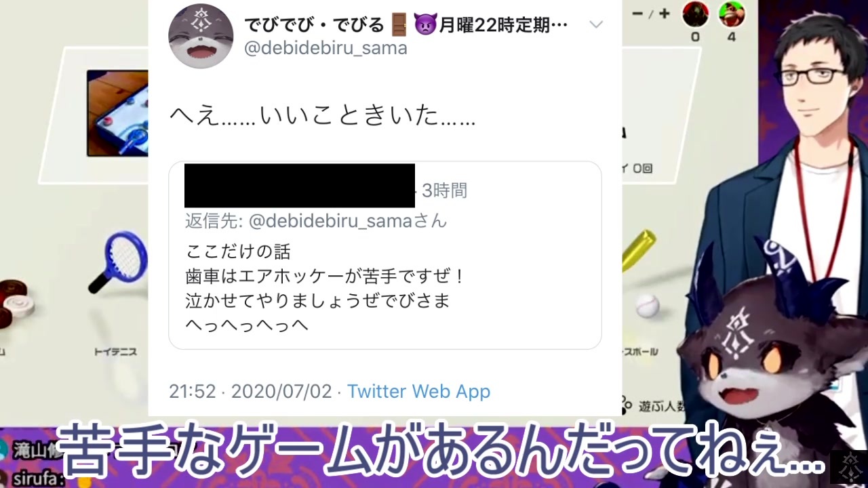Click the minus zoom control
The width and height of the screenshot is (868, 488).
click(637, 14)
